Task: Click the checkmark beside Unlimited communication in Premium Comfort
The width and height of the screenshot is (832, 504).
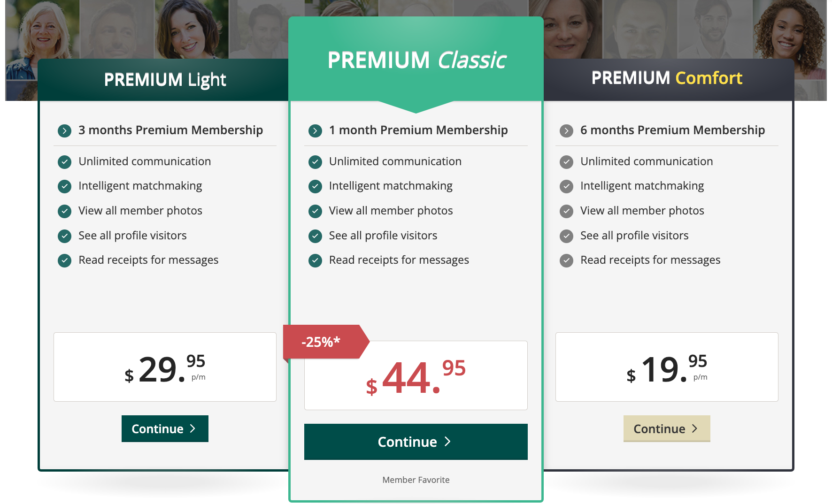Action: [x=566, y=161]
